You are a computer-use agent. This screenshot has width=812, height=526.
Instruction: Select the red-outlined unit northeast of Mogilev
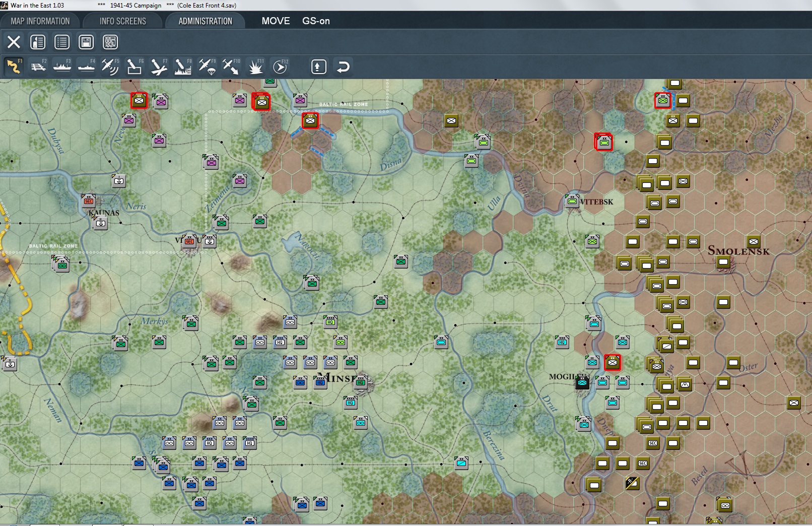coord(613,362)
